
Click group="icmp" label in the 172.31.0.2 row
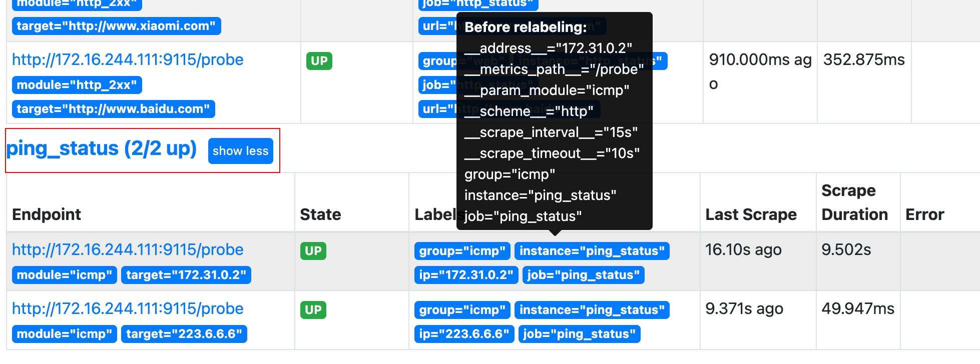point(462,251)
